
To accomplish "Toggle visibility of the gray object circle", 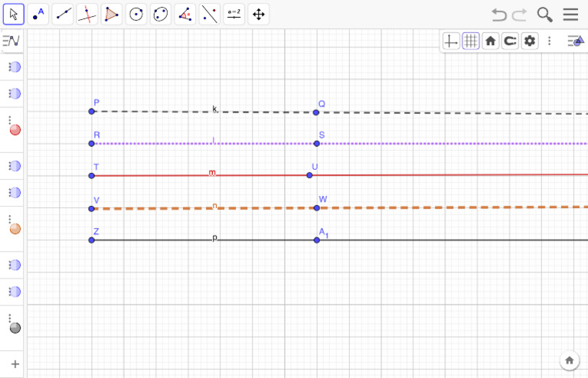I will pyautogui.click(x=15, y=327).
